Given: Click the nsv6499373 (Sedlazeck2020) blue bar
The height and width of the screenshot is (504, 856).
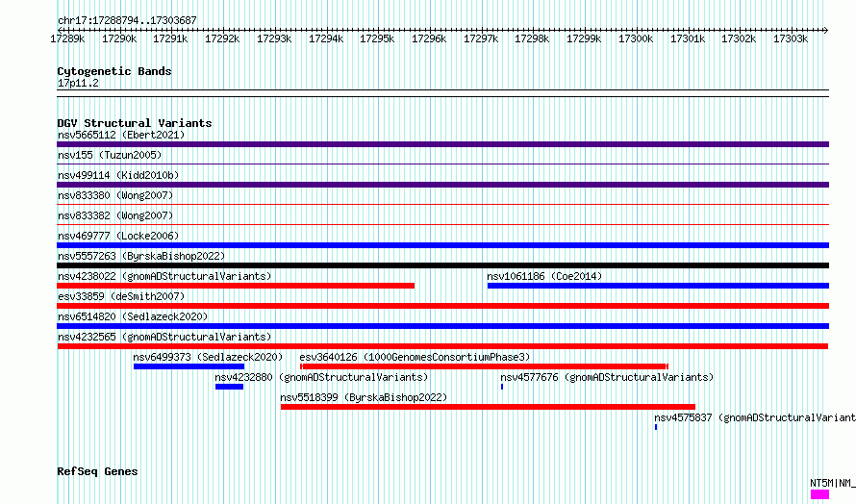Looking at the screenshot, I should tap(189, 366).
